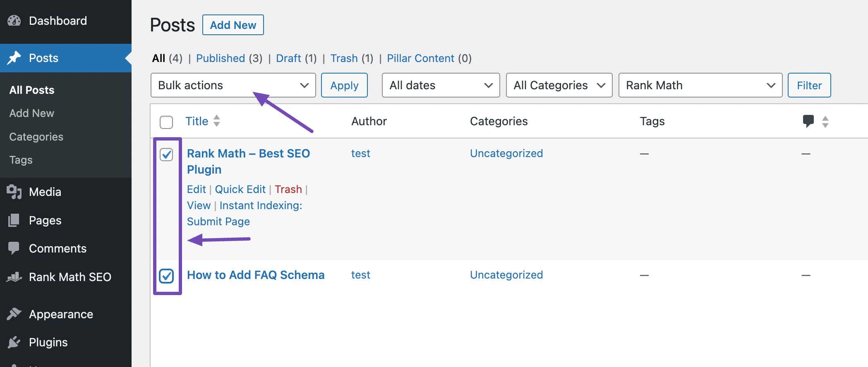Screen dimensions: 868x367
Task: Click the Apply button
Action: tap(344, 85)
